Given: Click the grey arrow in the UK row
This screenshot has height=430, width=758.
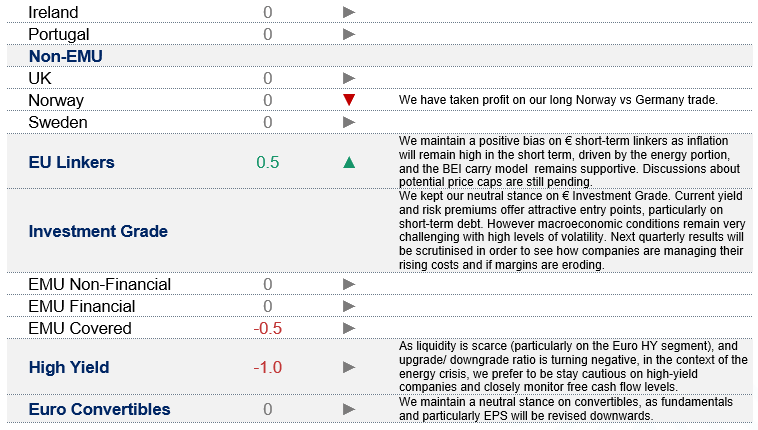Looking at the screenshot, I should click(x=349, y=78).
